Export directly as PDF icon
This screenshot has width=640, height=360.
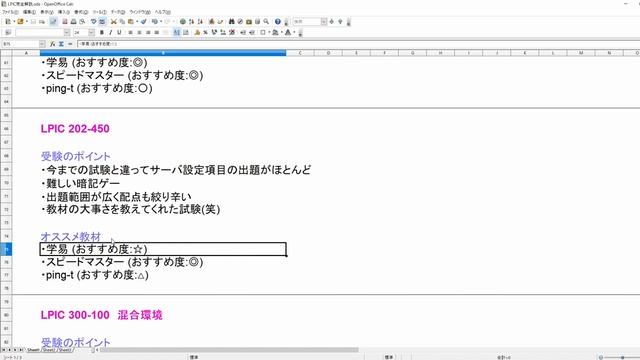(64, 22)
